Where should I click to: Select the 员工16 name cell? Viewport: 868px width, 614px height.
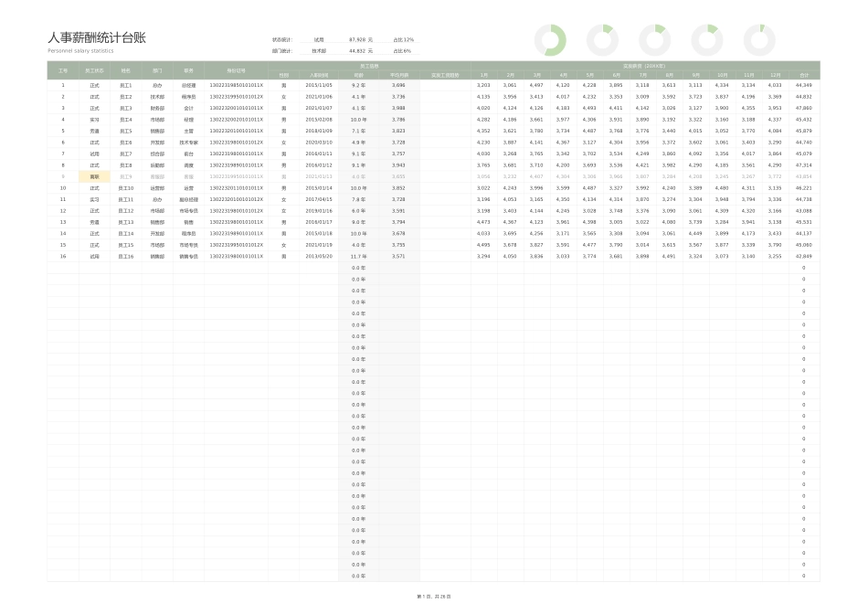tap(126, 256)
